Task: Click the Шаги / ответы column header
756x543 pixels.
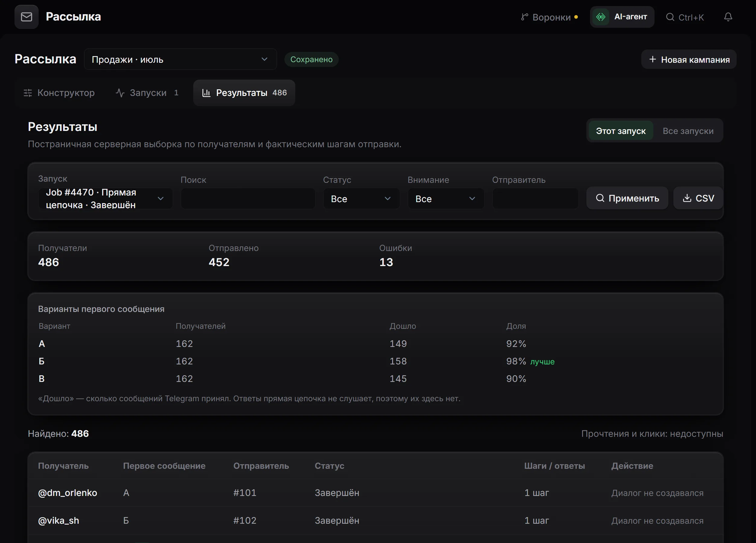Action: click(x=554, y=466)
